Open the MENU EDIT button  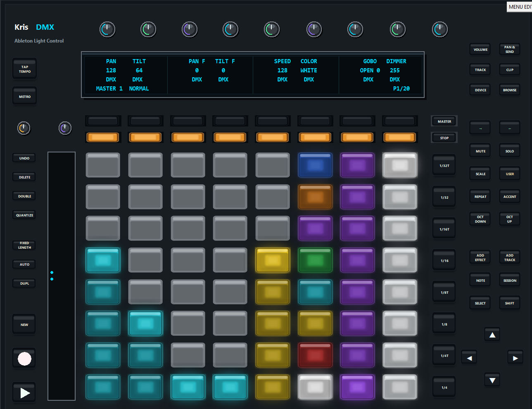coord(520,7)
